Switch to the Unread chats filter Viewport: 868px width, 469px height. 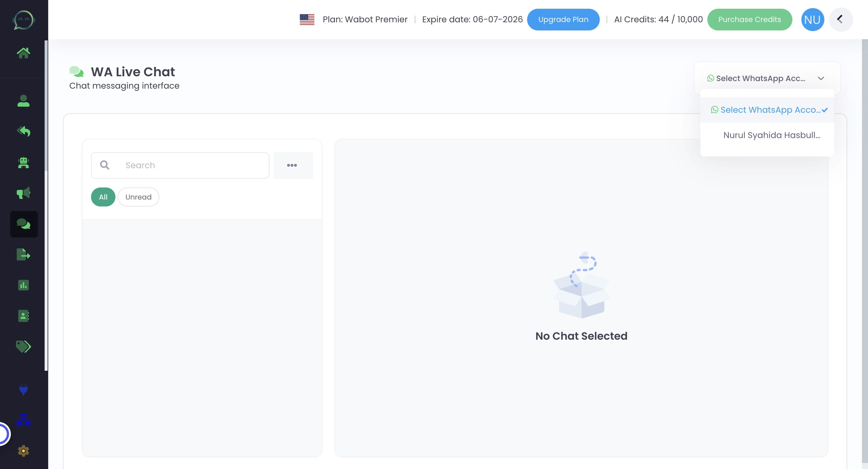[x=138, y=197]
